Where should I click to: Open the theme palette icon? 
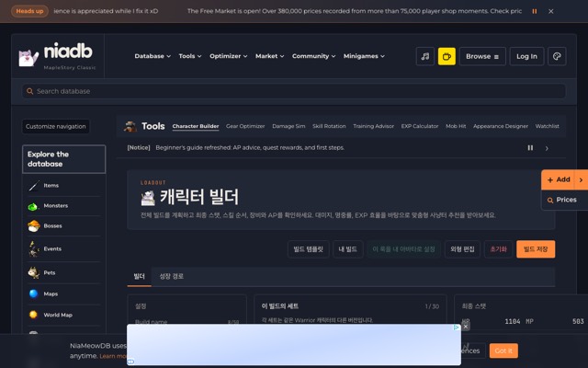pos(557,56)
